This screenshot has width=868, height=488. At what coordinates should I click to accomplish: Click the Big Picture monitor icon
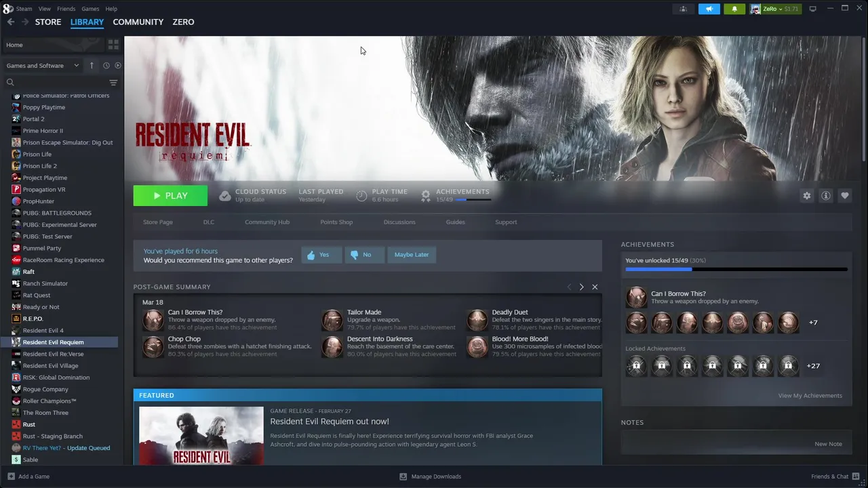(812, 9)
